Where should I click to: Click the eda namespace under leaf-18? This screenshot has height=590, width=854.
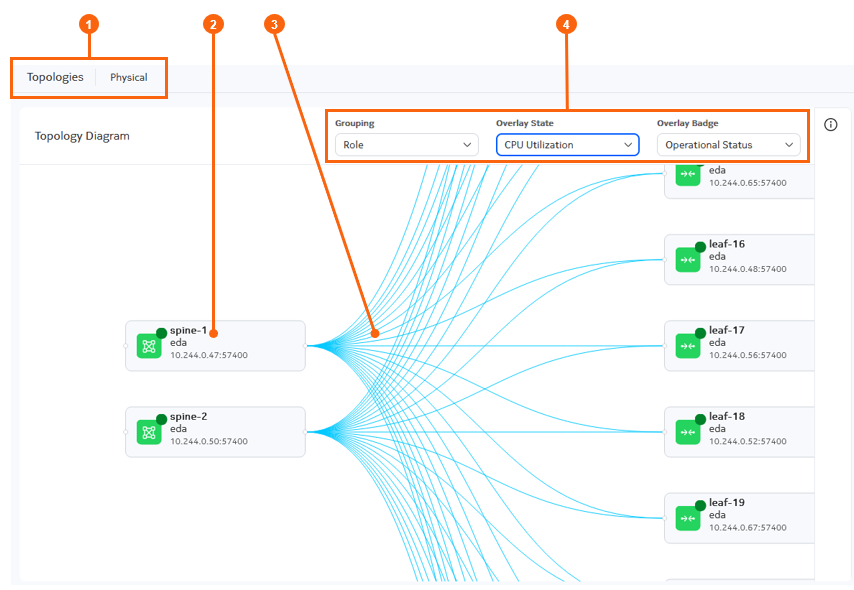(x=717, y=429)
